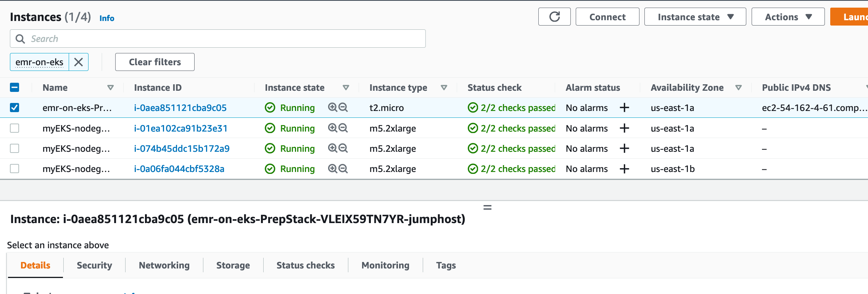Select checkbox for instance i-074b45ddc15b172a9

click(x=14, y=148)
